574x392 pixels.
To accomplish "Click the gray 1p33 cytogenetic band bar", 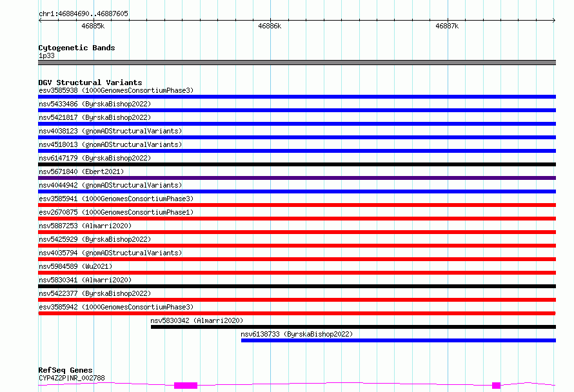I will 297,63.
